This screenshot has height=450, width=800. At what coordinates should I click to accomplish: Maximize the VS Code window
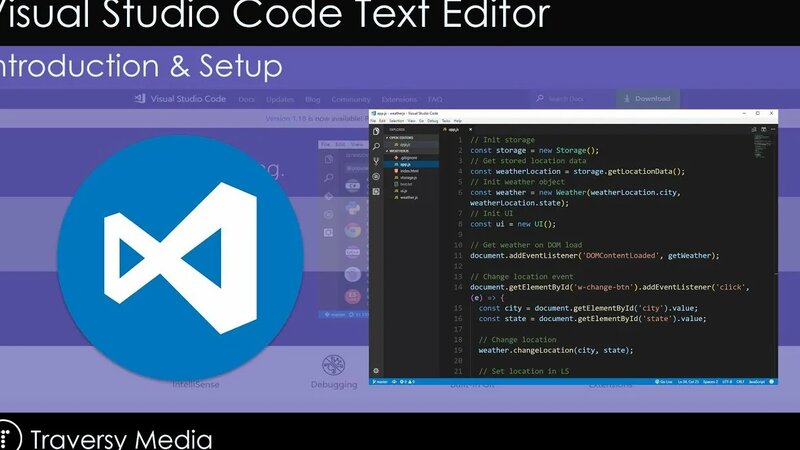(758, 113)
